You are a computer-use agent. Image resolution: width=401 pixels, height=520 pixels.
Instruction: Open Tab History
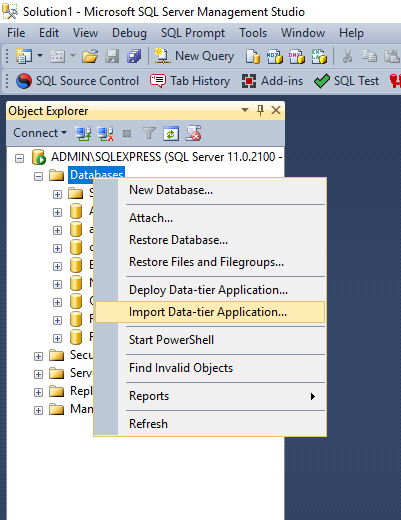point(190,81)
